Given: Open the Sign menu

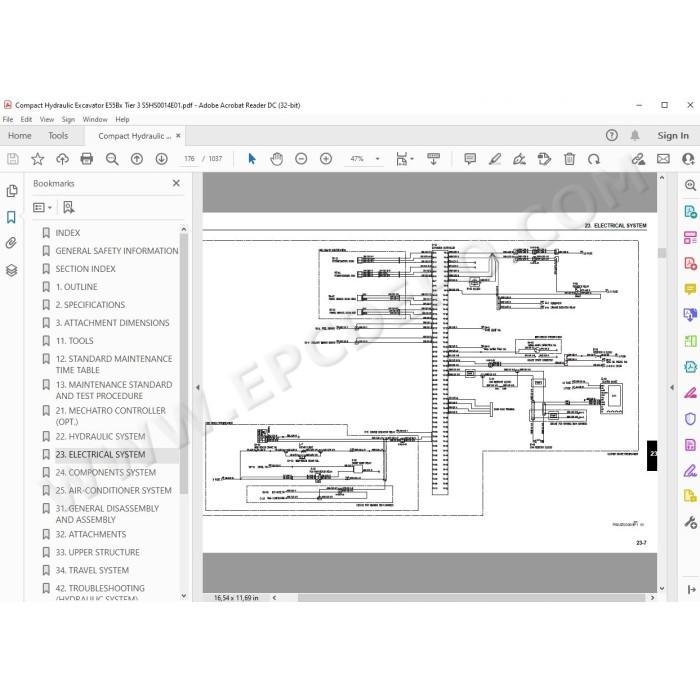Looking at the screenshot, I should pos(68,120).
